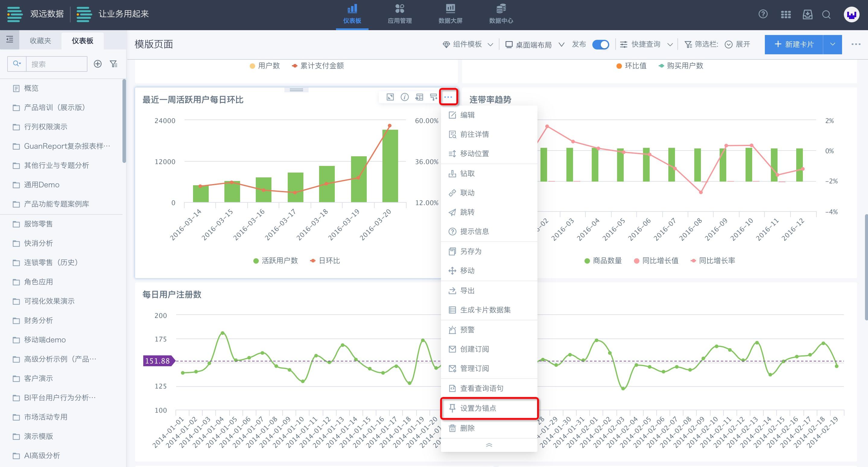Select 编辑 from the card menu

pos(489,115)
